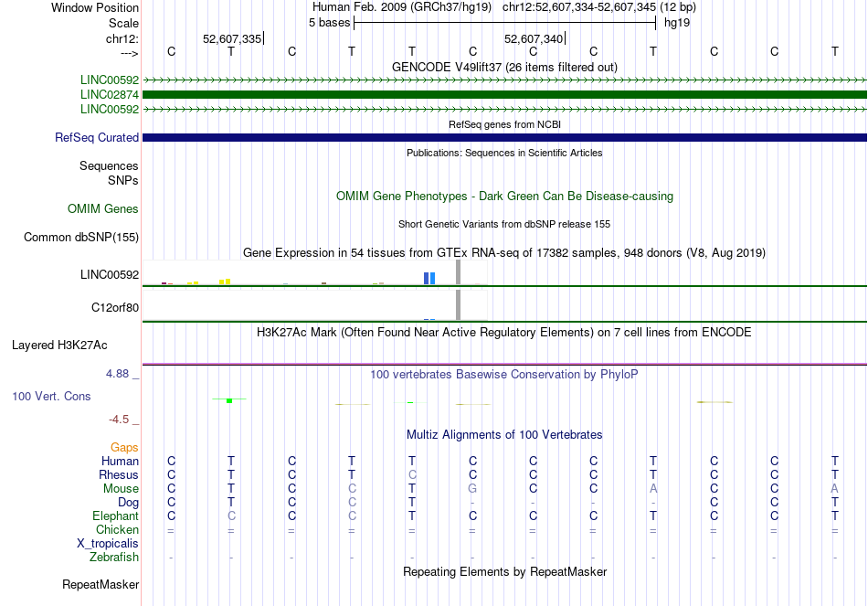Click the '5 bases' scale bar label
This screenshot has width=868, height=606.
(329, 23)
